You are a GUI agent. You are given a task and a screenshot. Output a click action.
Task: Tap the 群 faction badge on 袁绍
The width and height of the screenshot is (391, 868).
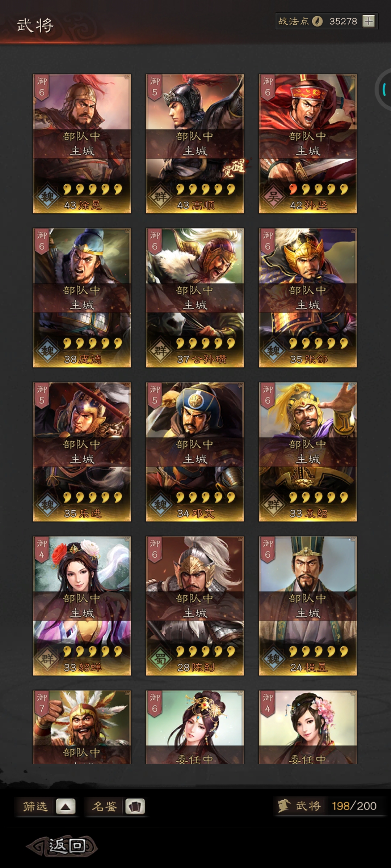coord(273,505)
